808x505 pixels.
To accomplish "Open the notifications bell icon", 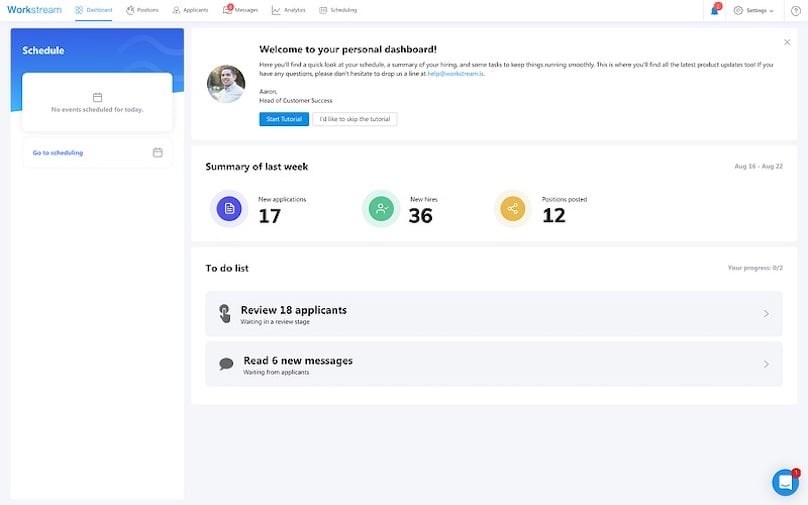I will [715, 10].
